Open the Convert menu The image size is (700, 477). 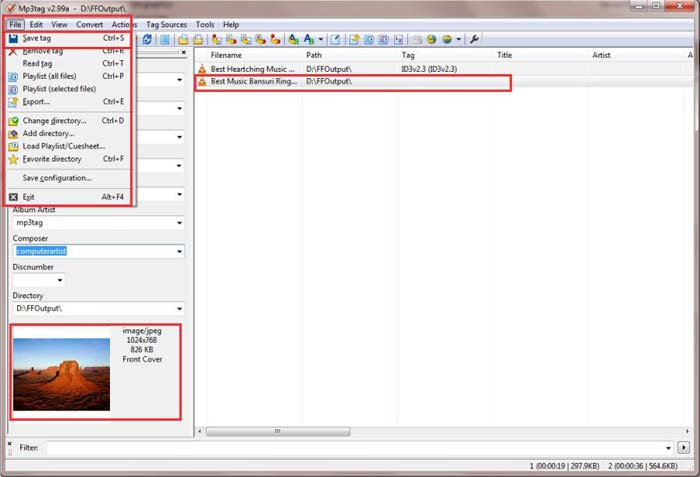(x=89, y=25)
